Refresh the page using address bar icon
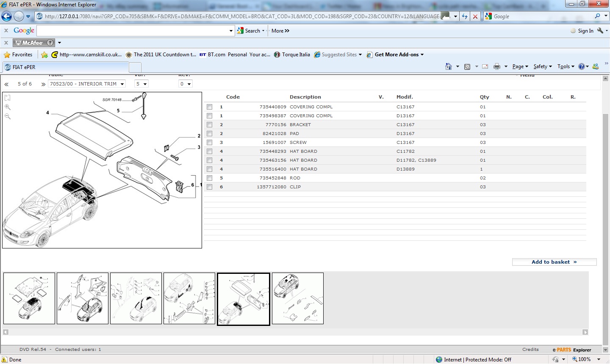The image size is (610, 364). click(x=465, y=17)
